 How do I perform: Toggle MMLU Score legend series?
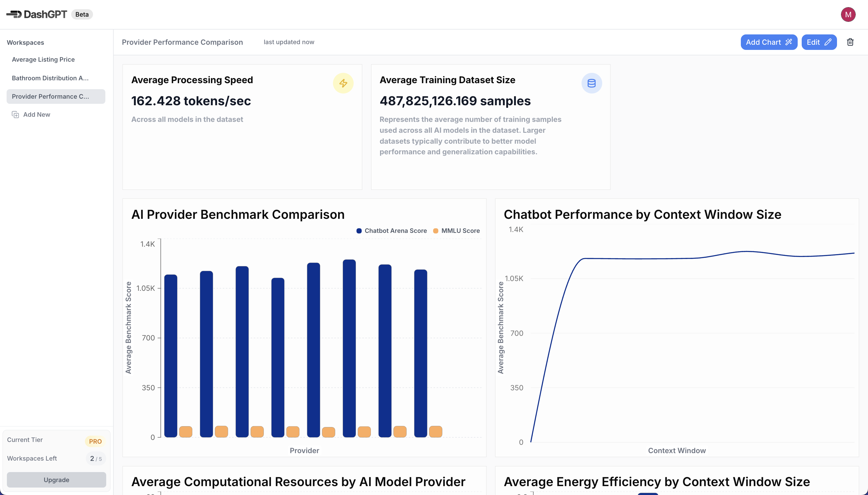(456, 231)
